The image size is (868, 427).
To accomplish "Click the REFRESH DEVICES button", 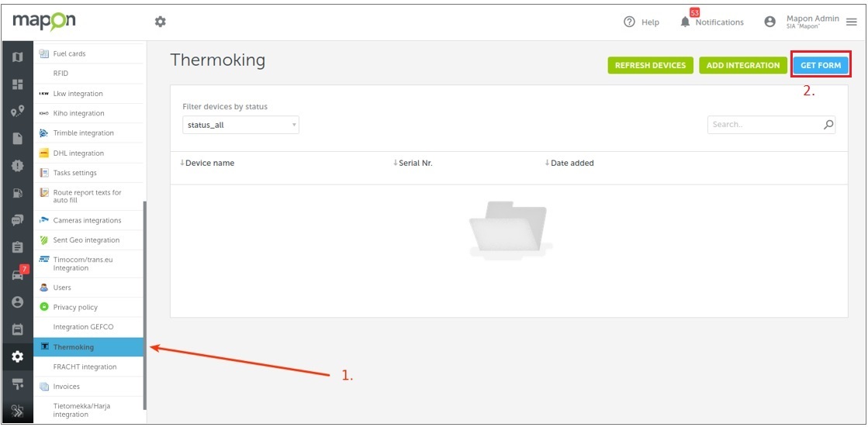I will (x=651, y=65).
